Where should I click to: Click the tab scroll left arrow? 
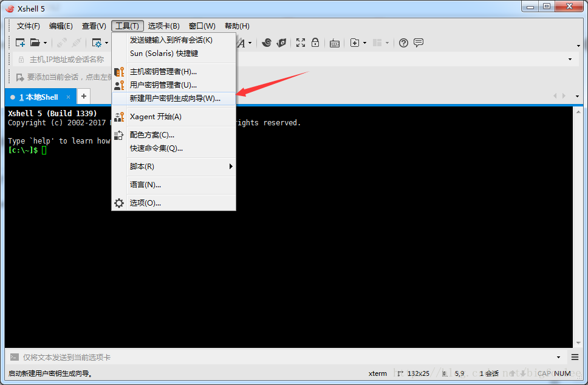pos(555,96)
